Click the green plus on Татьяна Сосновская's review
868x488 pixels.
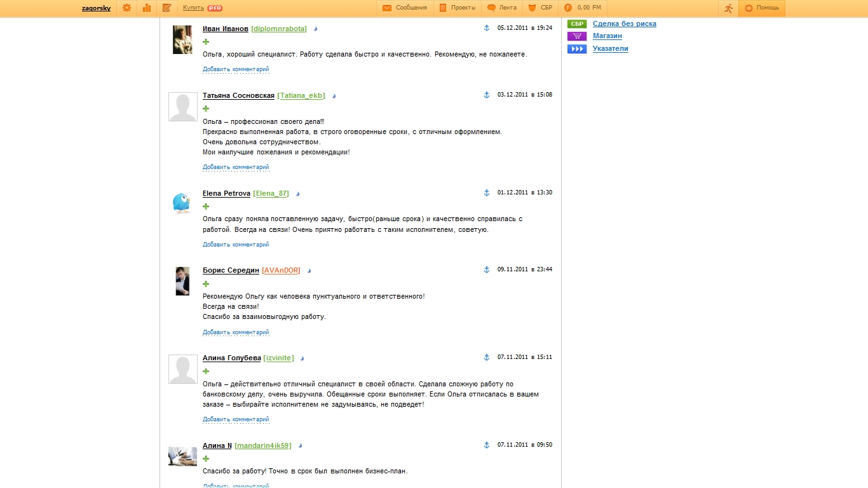(206, 109)
